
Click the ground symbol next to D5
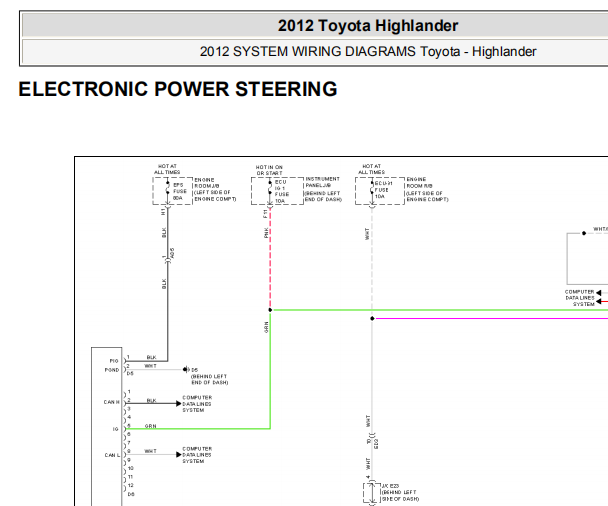pyautogui.click(x=186, y=370)
